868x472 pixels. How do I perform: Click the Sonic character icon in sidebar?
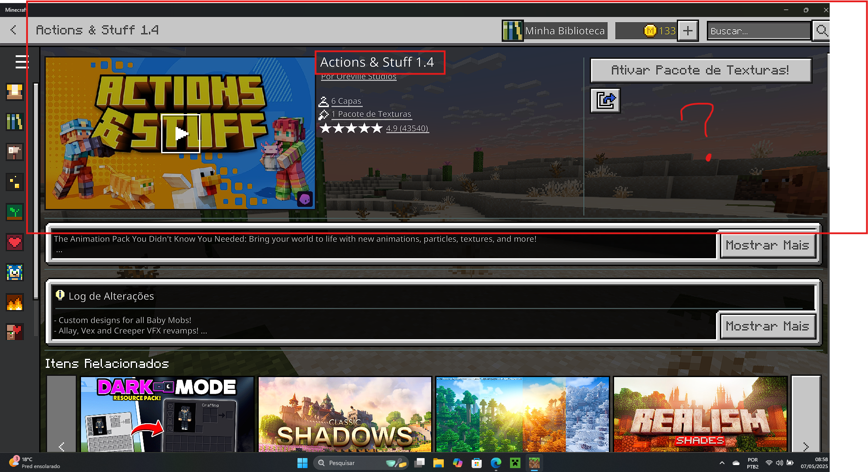[x=14, y=273]
